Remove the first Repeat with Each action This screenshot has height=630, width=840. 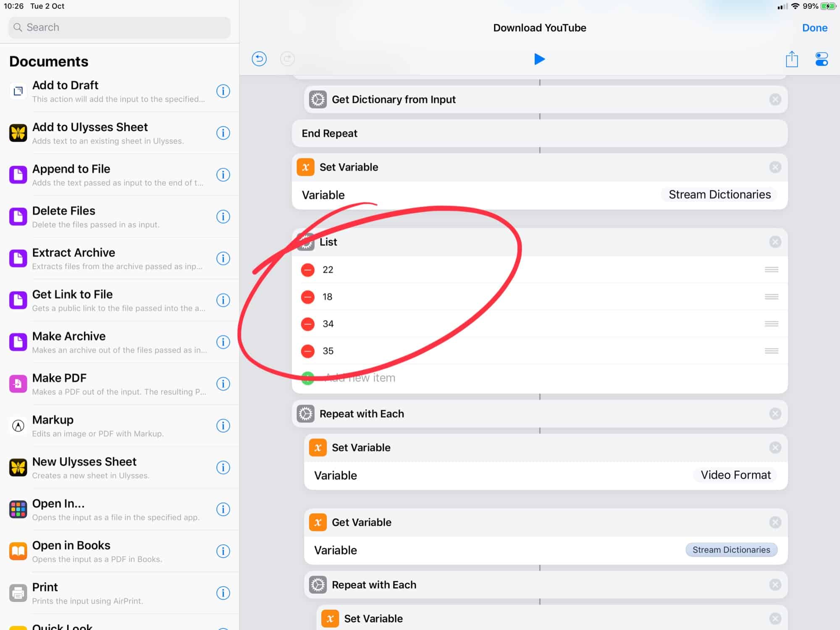[775, 414]
